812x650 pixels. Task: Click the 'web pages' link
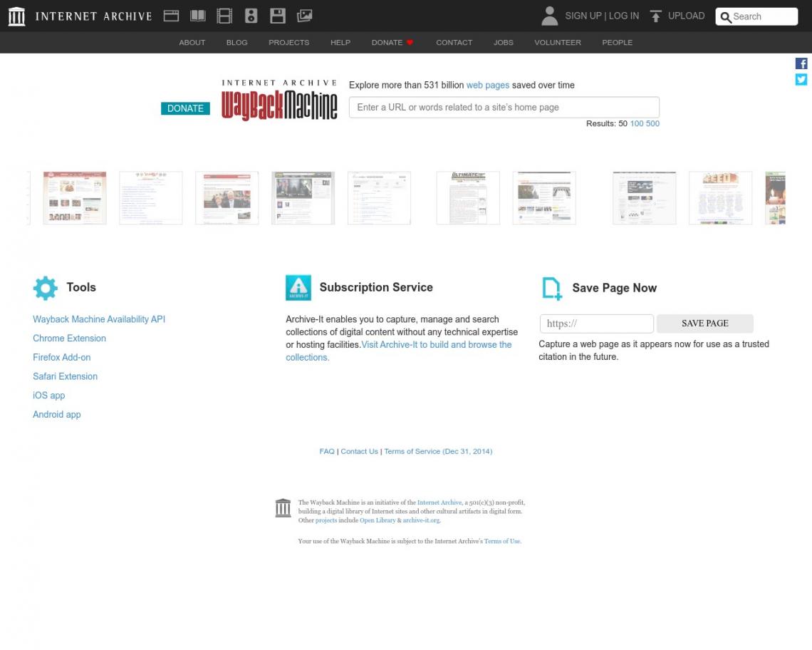pos(488,85)
